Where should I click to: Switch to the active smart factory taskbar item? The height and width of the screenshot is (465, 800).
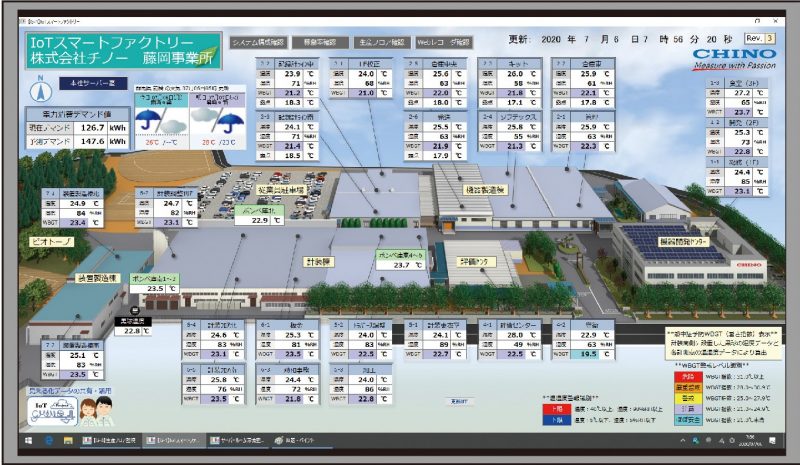click(x=173, y=440)
